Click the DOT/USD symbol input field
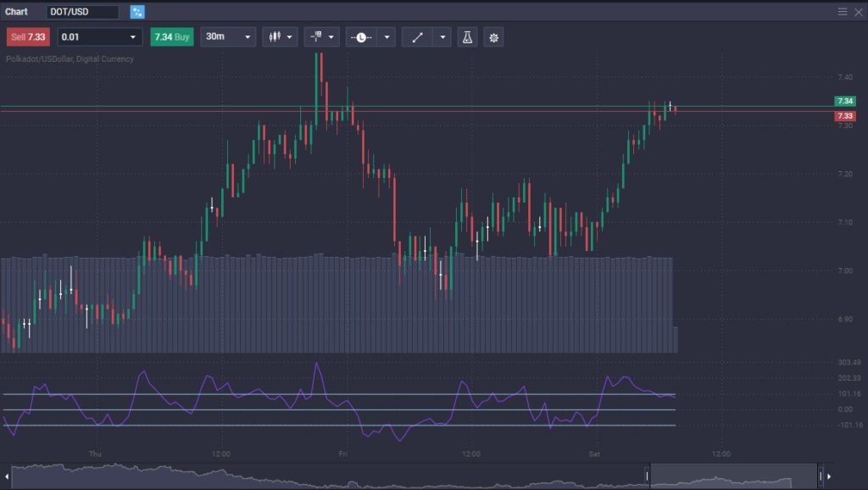This screenshot has height=490, width=868. 82,12
